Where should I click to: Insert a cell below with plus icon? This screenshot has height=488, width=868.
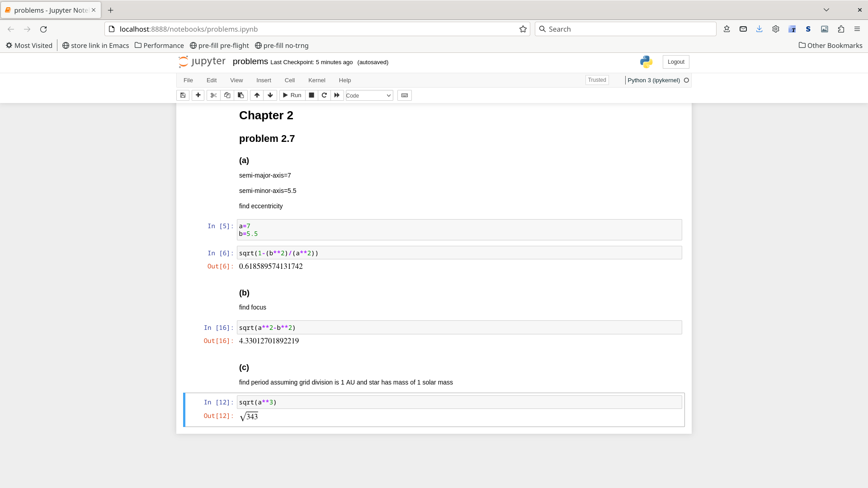pos(198,95)
